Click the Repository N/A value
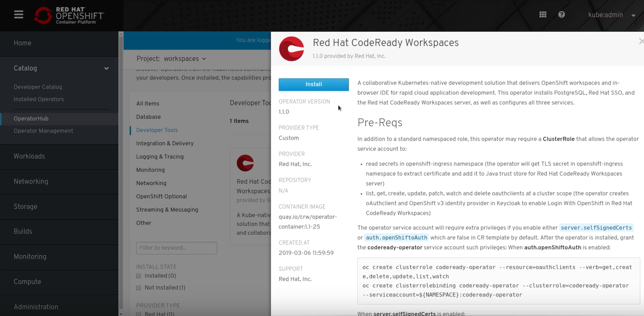 click(283, 191)
